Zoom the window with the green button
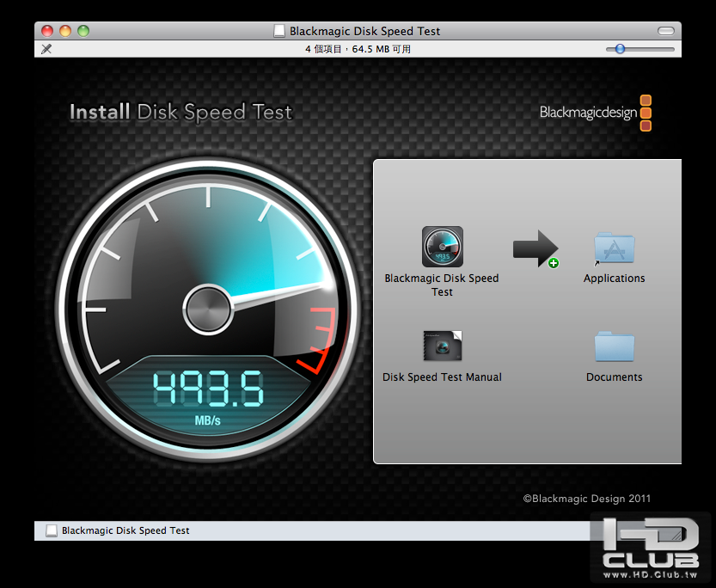Image resolution: width=716 pixels, height=588 pixels. 83,31
